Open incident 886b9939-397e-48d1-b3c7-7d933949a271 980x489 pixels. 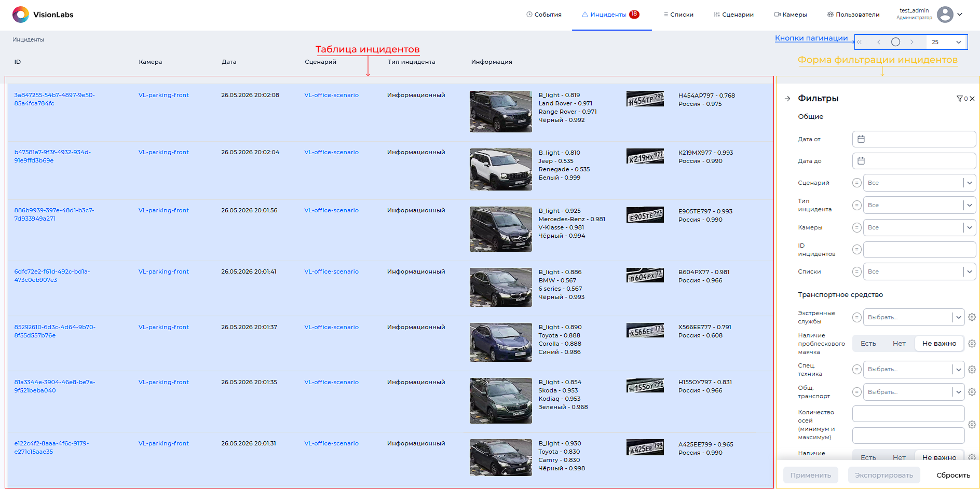click(x=54, y=214)
